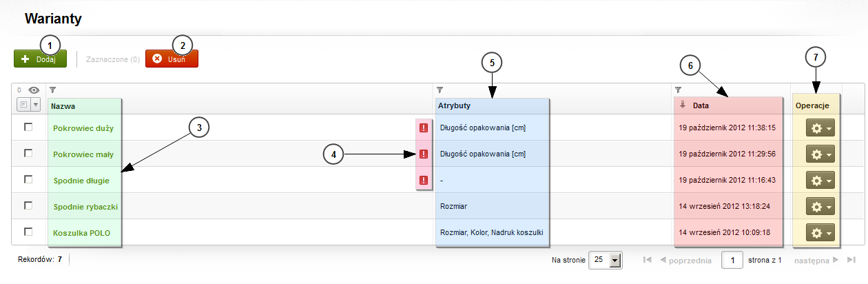868x284 pixels.
Task: Go to the first page arrow icon
Action: click(647, 260)
